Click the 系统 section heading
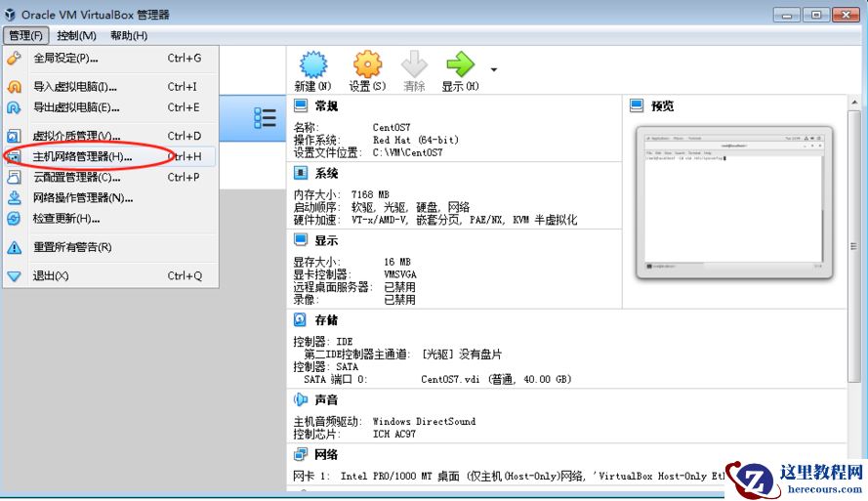This screenshot has height=501, width=868. [326, 173]
